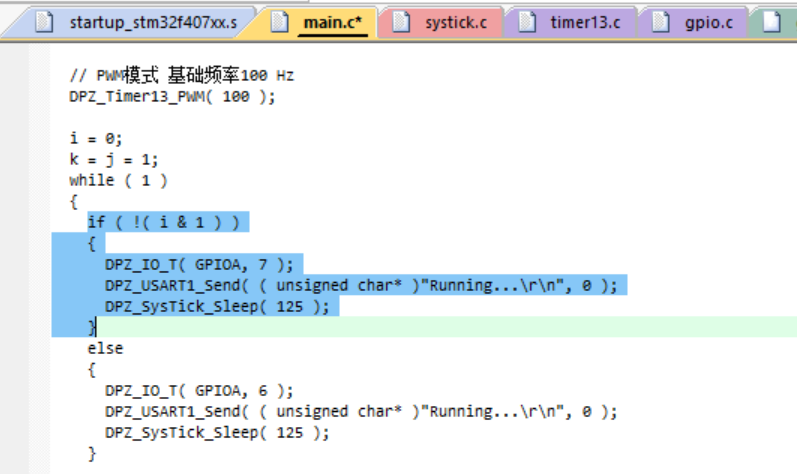The image size is (797, 474).
Task: Click the 'if ( !( i & 1 ) )' line
Action: click(163, 222)
